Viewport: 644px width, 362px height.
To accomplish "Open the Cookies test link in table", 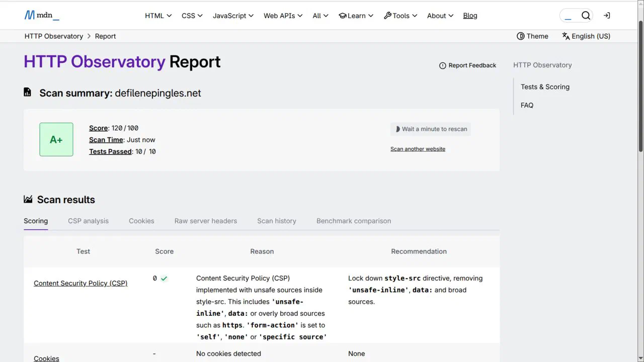I will (46, 358).
